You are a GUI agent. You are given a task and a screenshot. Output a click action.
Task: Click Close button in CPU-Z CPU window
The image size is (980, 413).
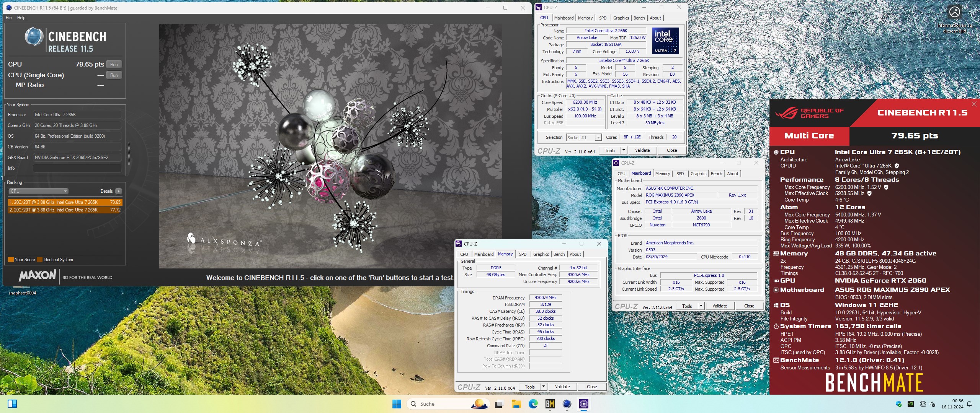(x=672, y=150)
